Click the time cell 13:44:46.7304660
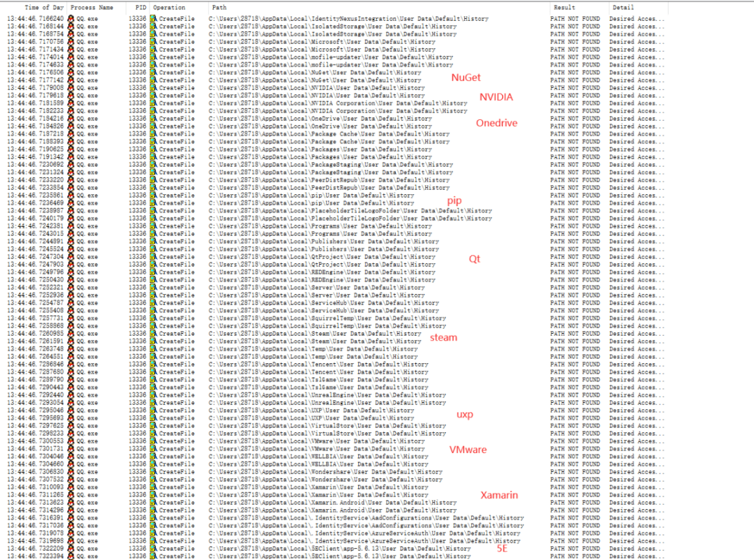 point(35,464)
